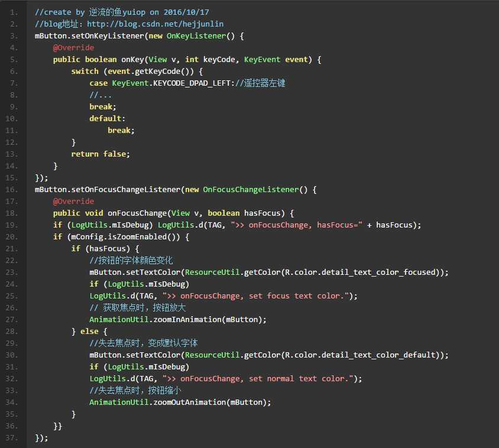499x448 pixels.
Task: Click 'onKey' method name on line 5
Action: pos(132,60)
